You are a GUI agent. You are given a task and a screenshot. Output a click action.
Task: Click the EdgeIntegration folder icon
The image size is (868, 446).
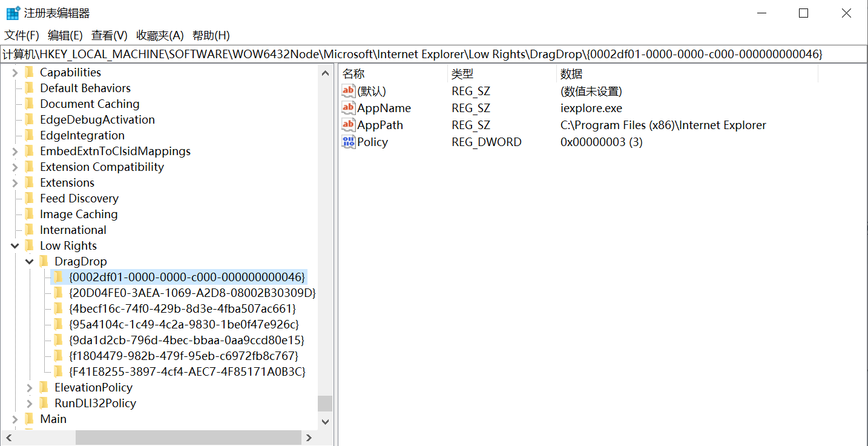[29, 135]
